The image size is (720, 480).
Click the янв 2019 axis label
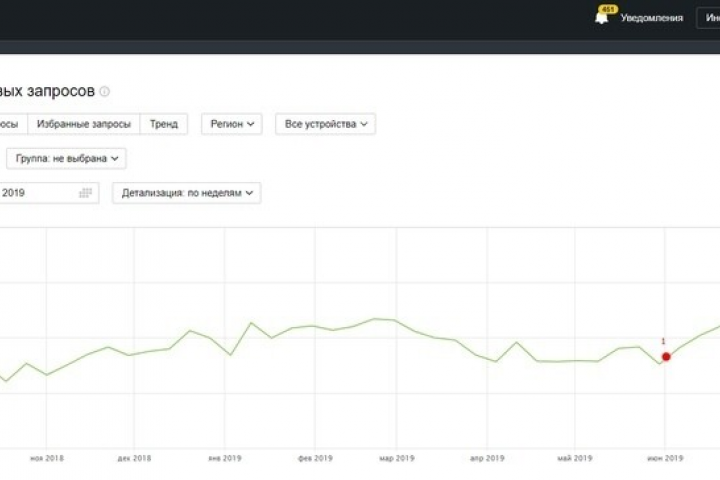click(x=225, y=458)
